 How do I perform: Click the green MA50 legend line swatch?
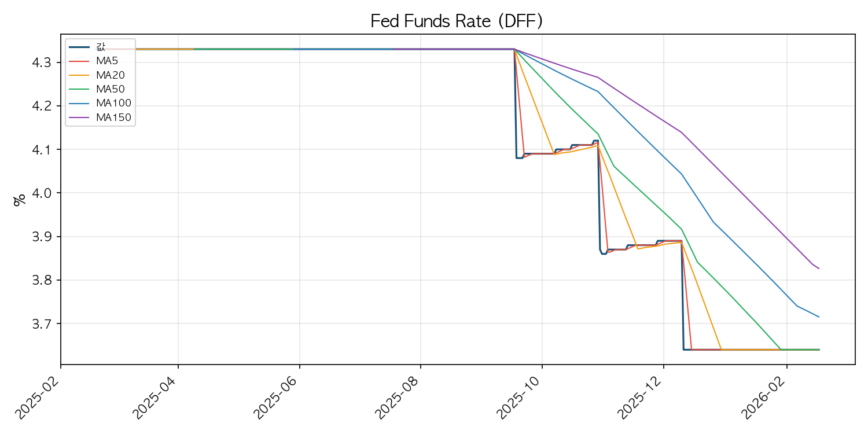pyautogui.click(x=79, y=89)
